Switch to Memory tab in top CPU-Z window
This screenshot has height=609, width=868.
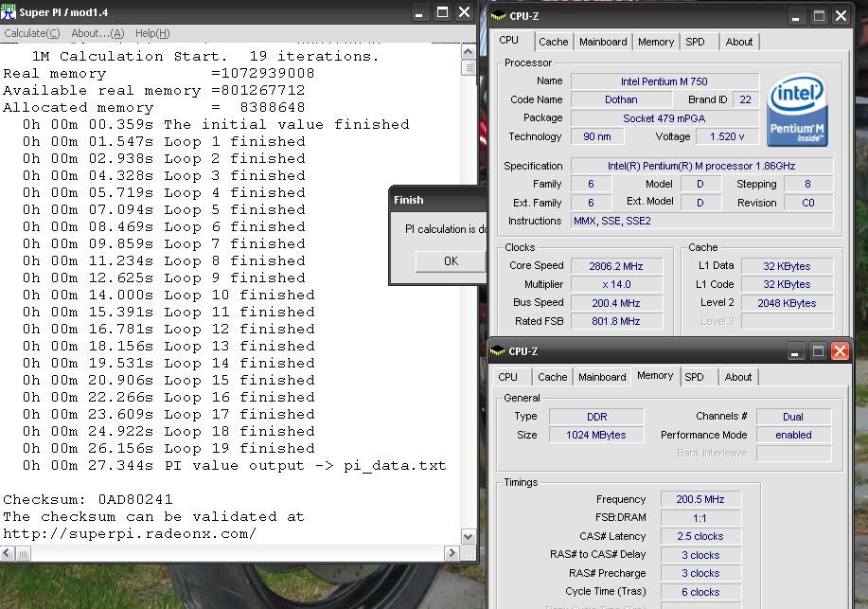tap(655, 42)
